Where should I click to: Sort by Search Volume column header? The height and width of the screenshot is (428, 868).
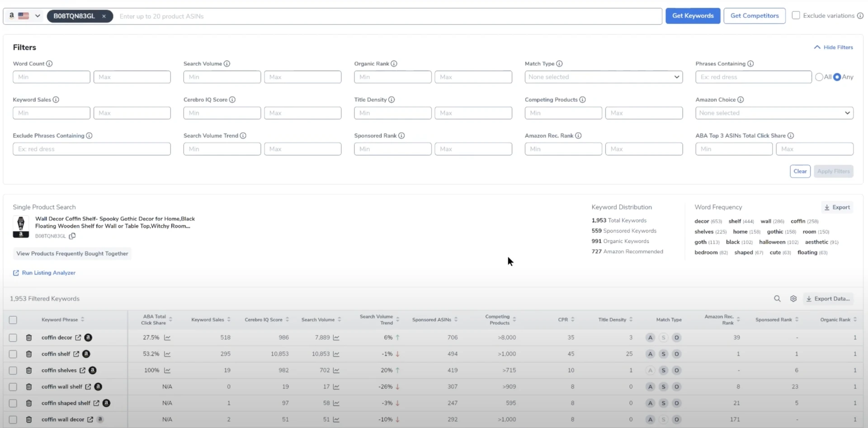click(x=318, y=319)
